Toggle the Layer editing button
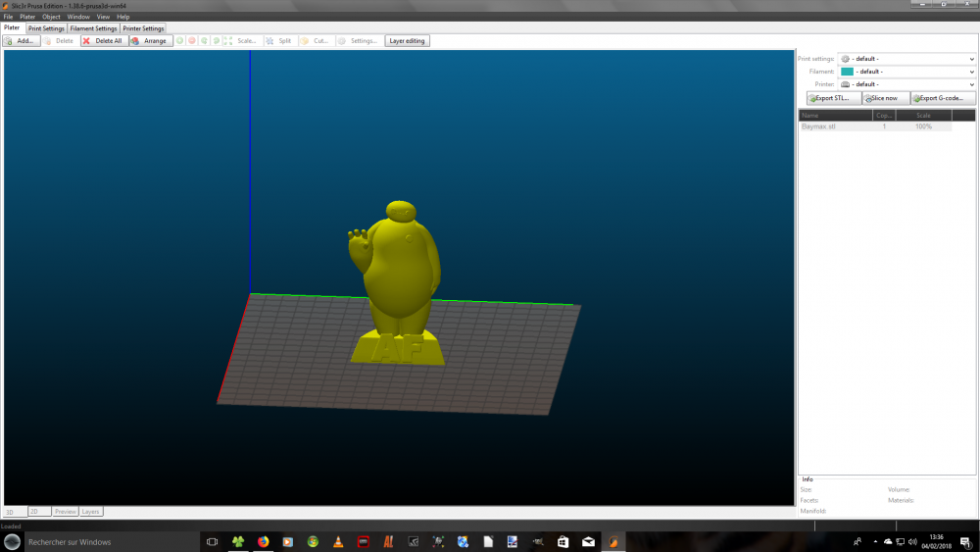This screenshot has width=980, height=552. click(x=407, y=40)
